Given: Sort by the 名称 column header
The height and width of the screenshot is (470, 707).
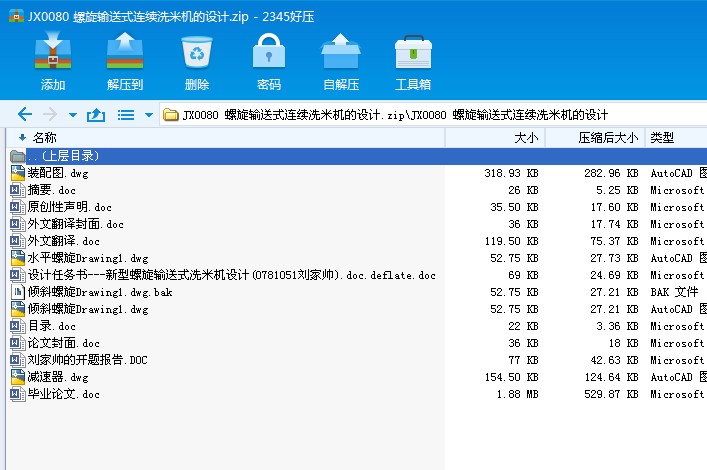Looking at the screenshot, I should tap(45, 138).
